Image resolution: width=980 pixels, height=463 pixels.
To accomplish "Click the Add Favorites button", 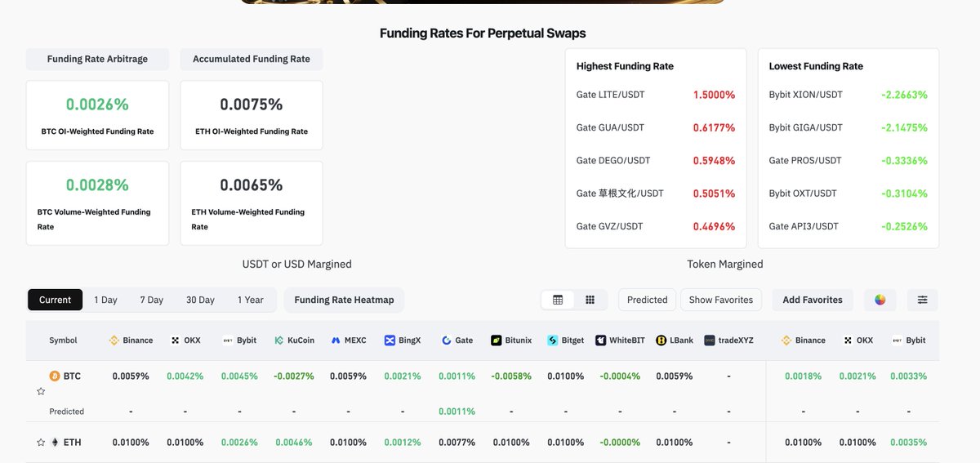I will coord(813,300).
